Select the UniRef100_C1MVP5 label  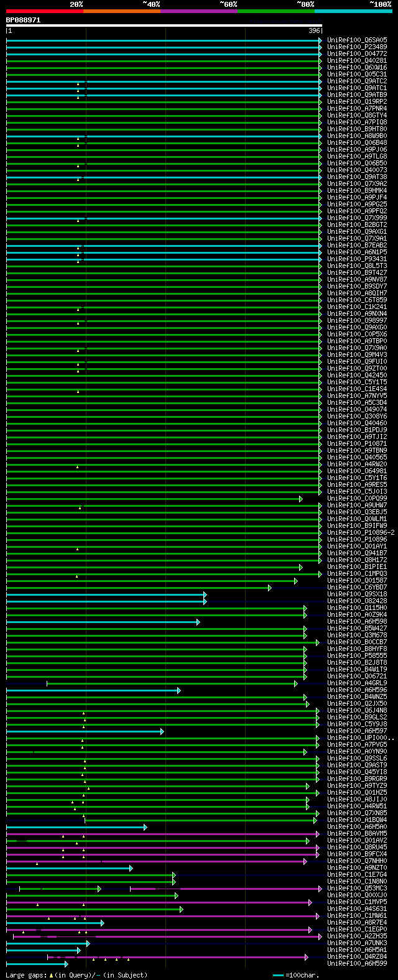(x=357, y=902)
